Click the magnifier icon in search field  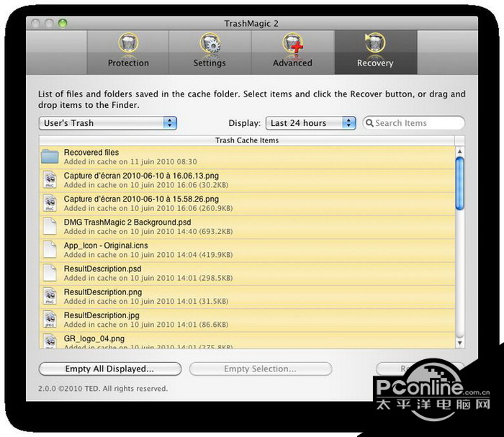(x=369, y=123)
